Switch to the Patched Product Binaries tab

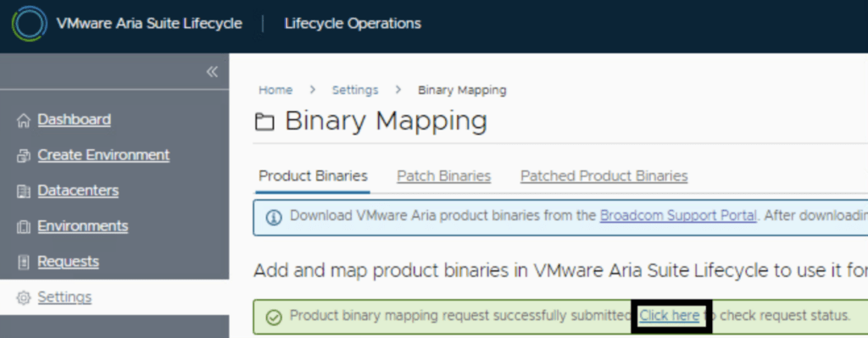604,176
